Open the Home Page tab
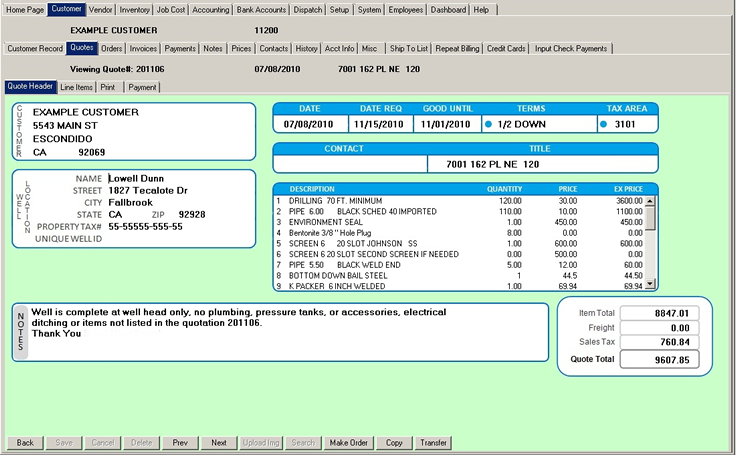This screenshot has height=455, width=736. click(25, 9)
